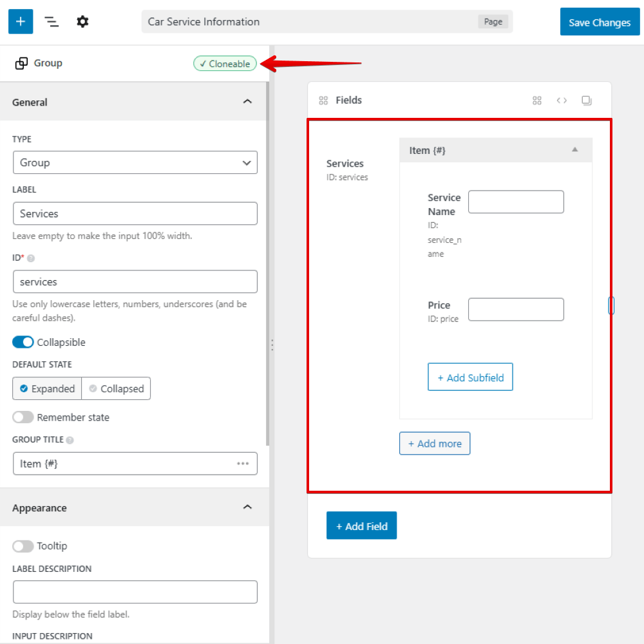Select the Collapsed default state option

click(x=116, y=388)
